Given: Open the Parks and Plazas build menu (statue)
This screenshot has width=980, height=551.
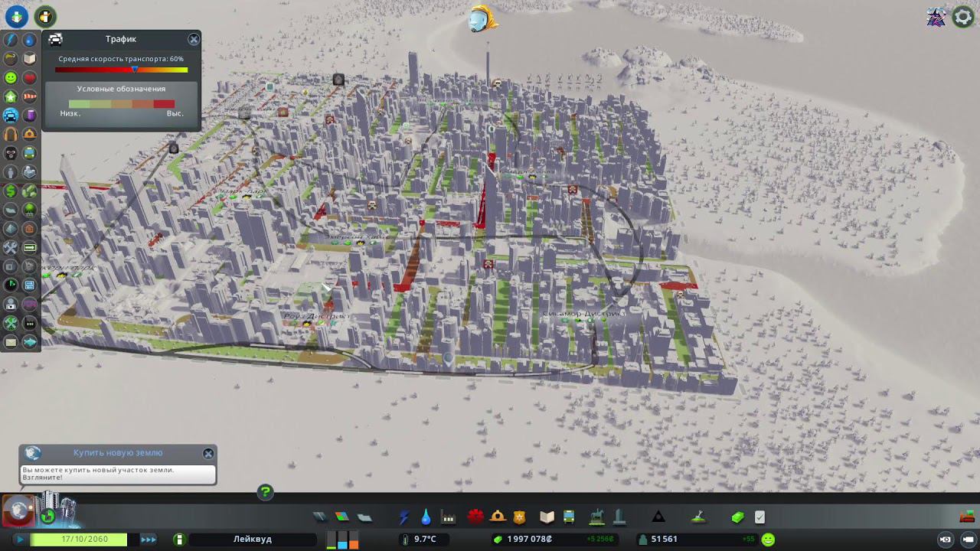Looking at the screenshot, I should click(x=596, y=517).
